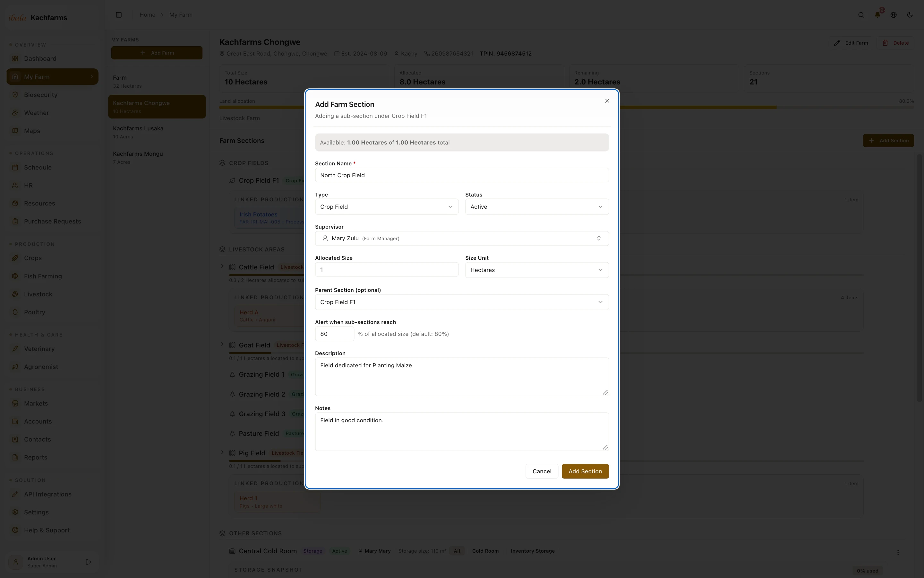Open the Type dropdown showing Crop Field
This screenshot has height=578, width=924.
386,207
